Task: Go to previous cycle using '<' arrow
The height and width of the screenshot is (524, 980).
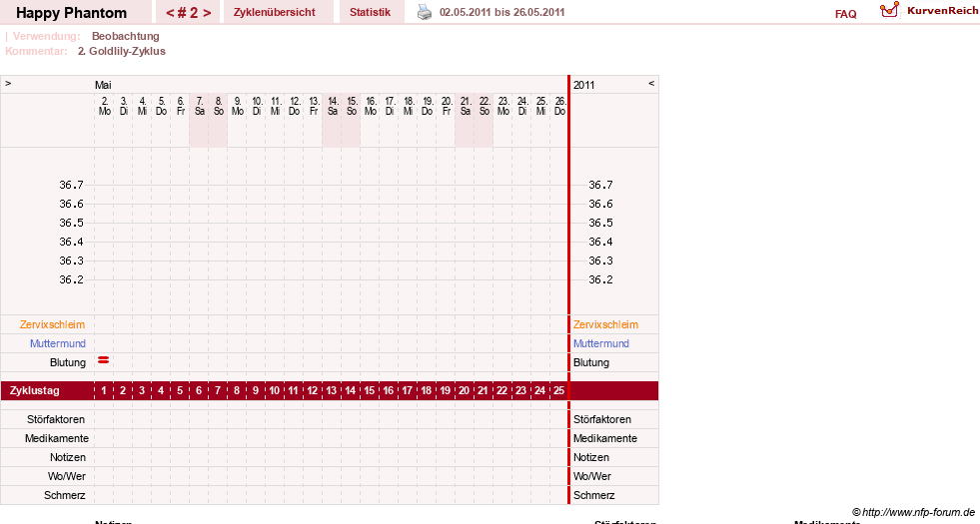Action: point(170,13)
